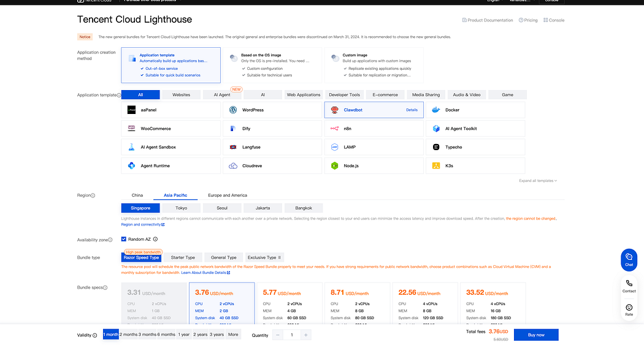Click the Buy now button
Screen dimensions: 644x345
pyautogui.click(x=536, y=335)
